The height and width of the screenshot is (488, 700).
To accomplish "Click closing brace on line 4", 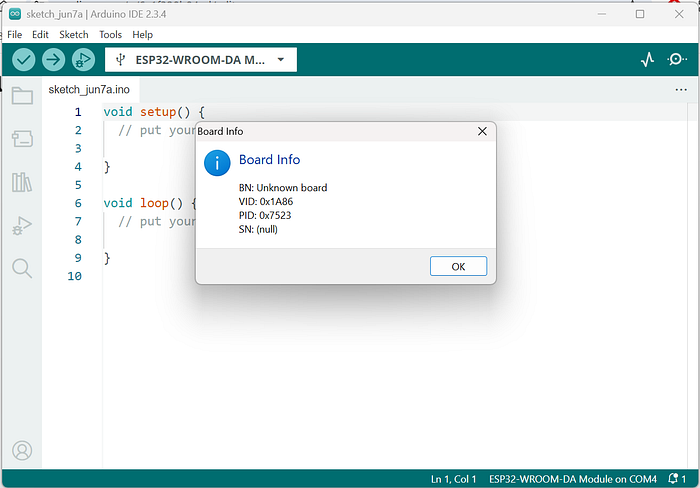I will click(107, 167).
